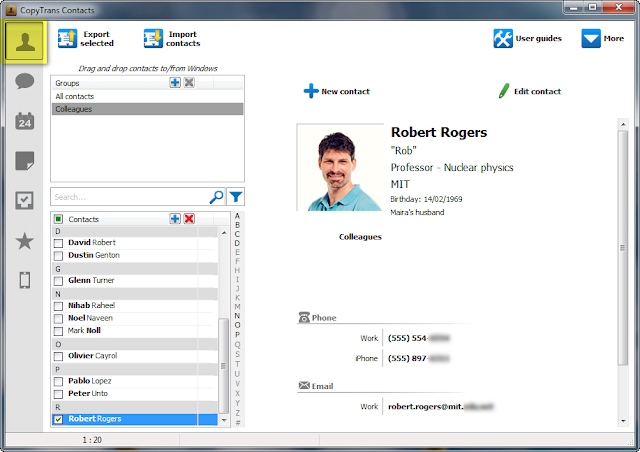640x452 pixels.
Task: Check the David Robert checkbox
Action: [x=58, y=243]
